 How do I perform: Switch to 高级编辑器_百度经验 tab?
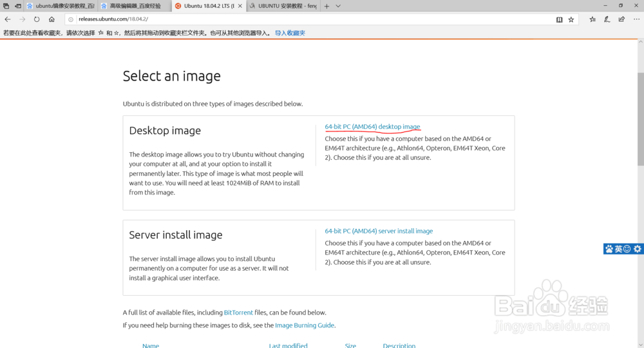[x=135, y=6]
